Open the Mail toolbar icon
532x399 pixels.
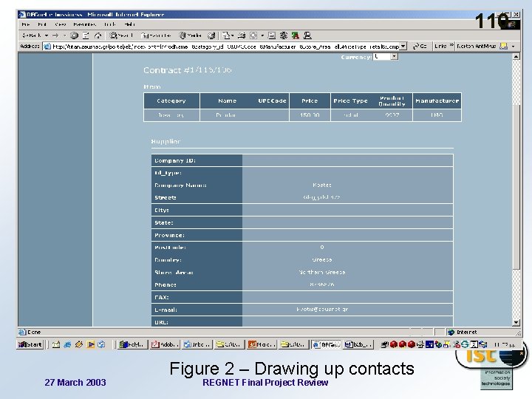tap(226, 35)
